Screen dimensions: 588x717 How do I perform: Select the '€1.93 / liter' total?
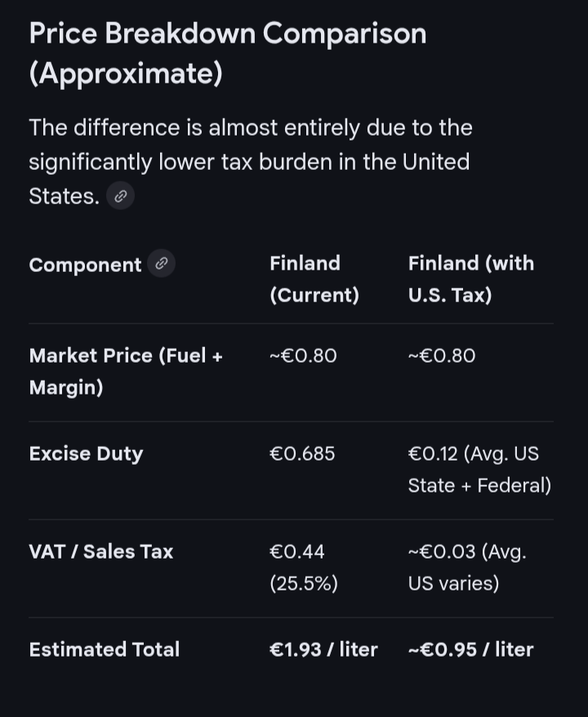click(x=323, y=649)
